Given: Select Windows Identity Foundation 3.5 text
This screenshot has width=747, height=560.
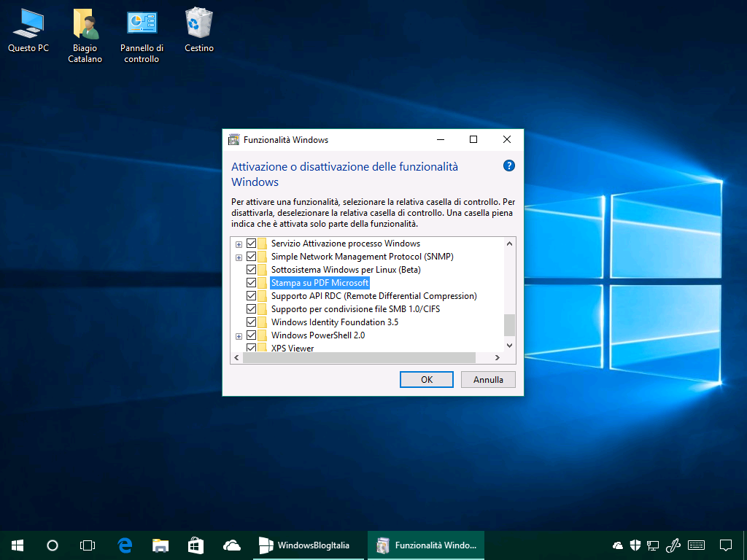Looking at the screenshot, I should (334, 322).
